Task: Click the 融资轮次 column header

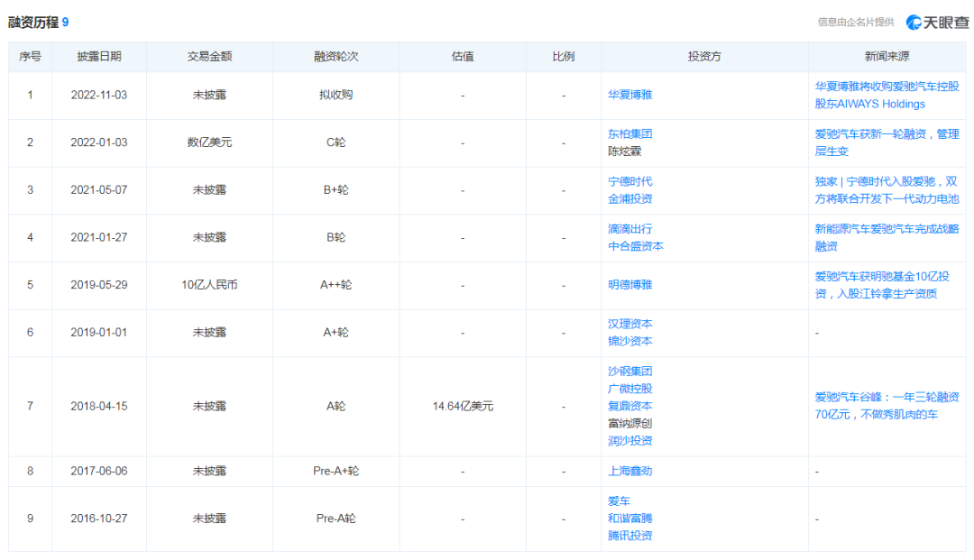Action: [x=336, y=57]
